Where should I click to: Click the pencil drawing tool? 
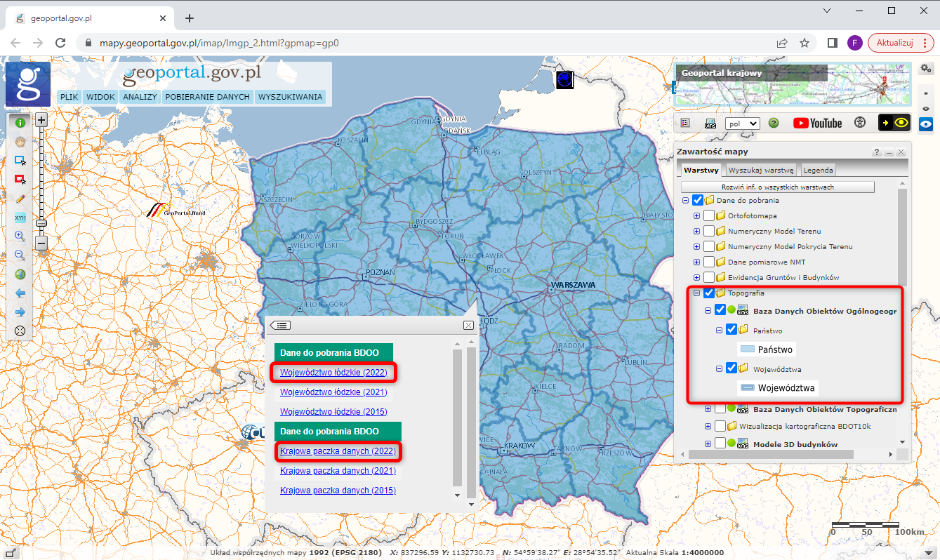coord(20,199)
